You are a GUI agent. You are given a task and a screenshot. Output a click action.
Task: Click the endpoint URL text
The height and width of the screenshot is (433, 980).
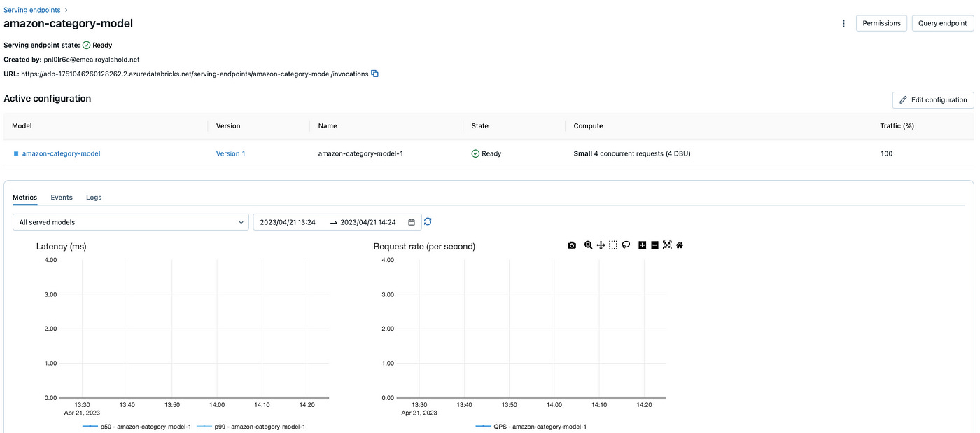[195, 74]
